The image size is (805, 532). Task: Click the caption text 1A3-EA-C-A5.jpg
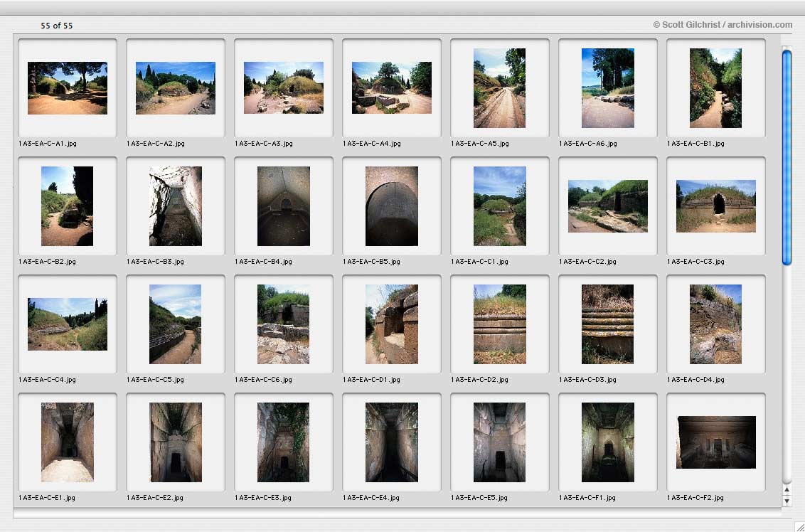coord(479,144)
